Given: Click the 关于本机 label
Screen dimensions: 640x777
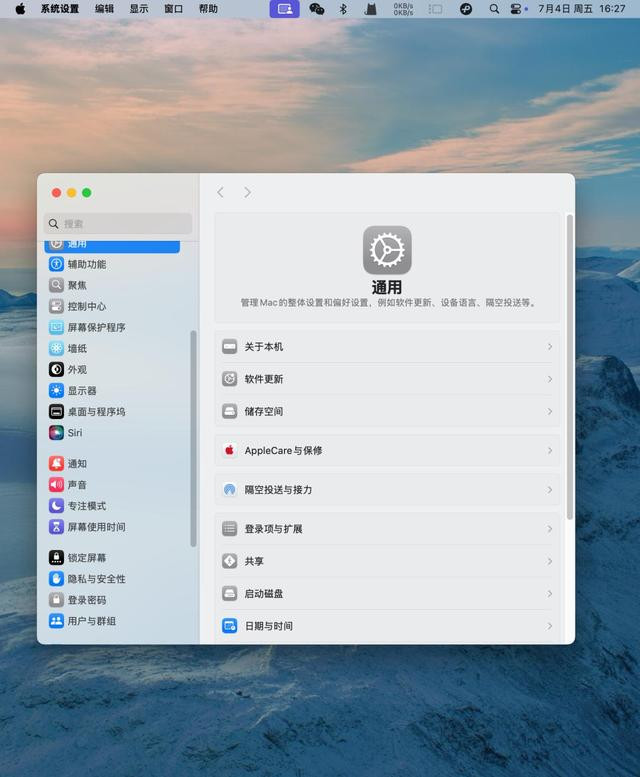Looking at the screenshot, I should coord(264,346).
